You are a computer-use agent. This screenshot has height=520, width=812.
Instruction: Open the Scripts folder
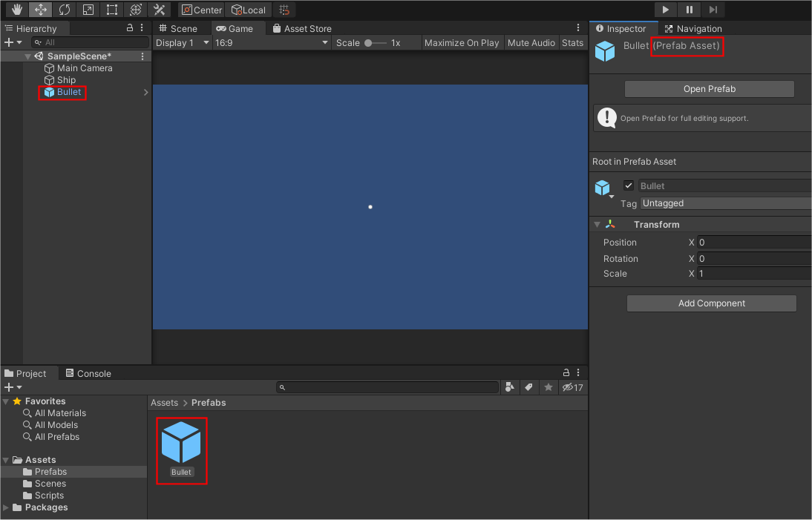coord(44,496)
